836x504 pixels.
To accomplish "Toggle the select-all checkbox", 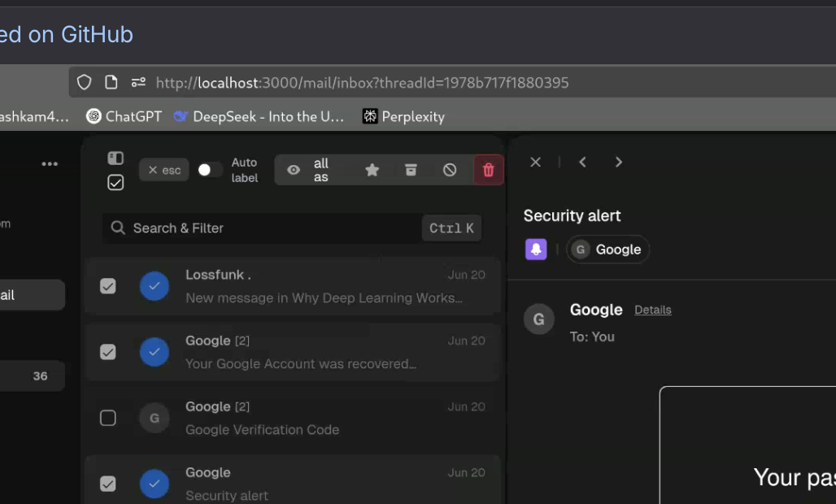I will click(x=115, y=183).
